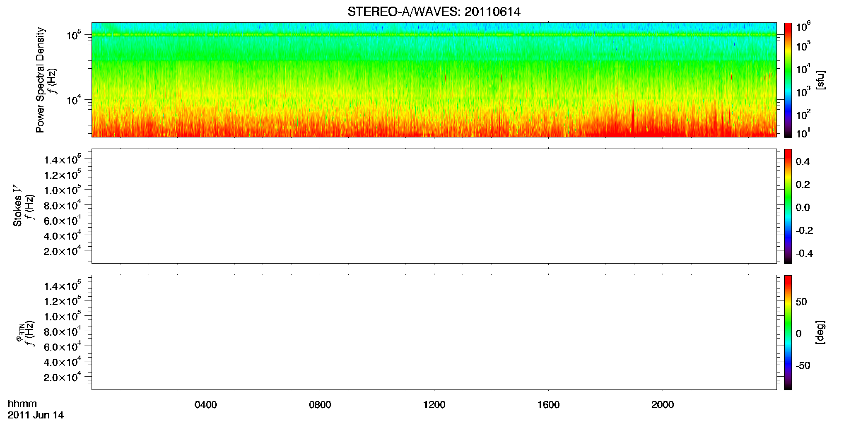Image resolution: width=868 pixels, height=447 pixels.
Task: Click the Stokes V axis title
Action: [18, 206]
